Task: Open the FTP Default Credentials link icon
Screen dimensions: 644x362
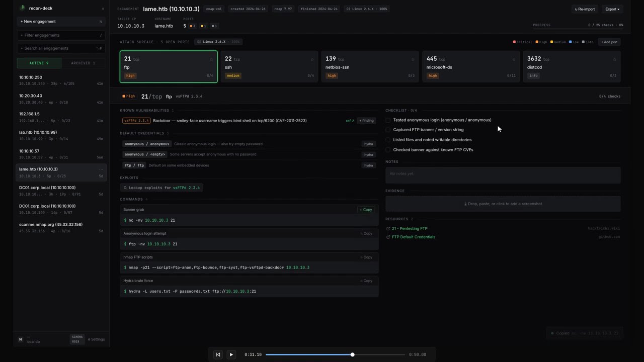Action: coord(388,237)
